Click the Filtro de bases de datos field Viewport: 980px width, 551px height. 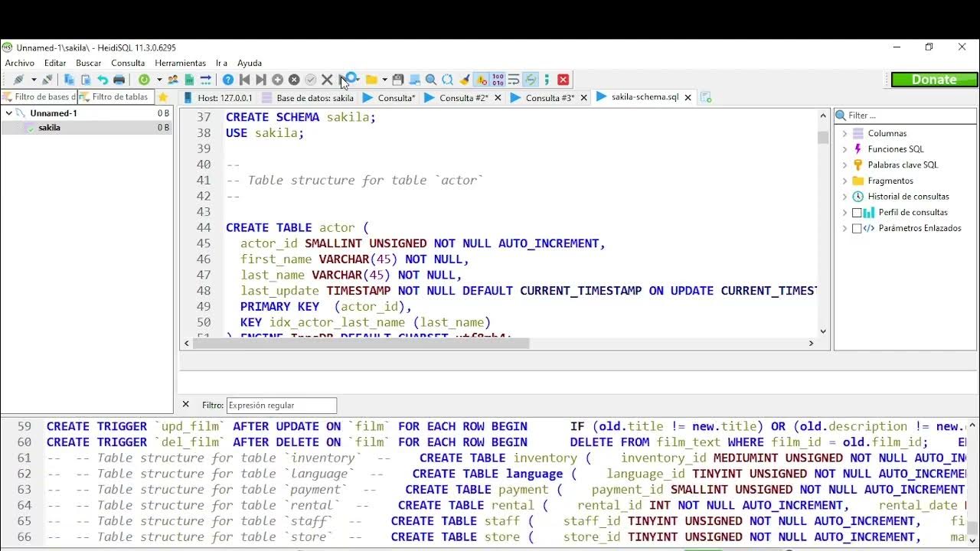(x=38, y=97)
